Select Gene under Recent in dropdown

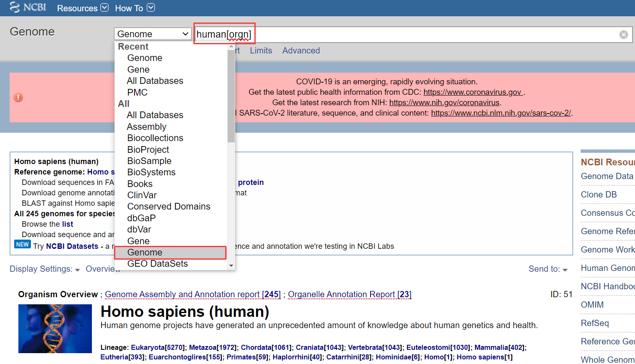click(138, 70)
